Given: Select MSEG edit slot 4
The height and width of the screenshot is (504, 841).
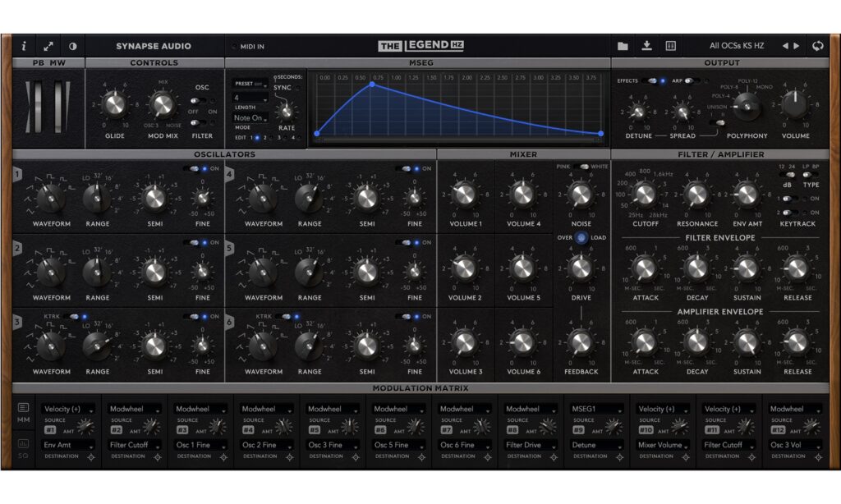Looking at the screenshot, I should click(x=299, y=139).
